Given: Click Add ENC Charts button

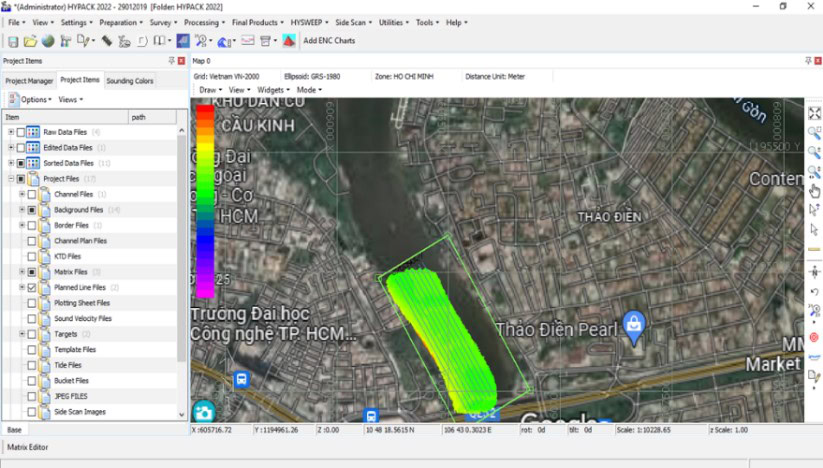Looking at the screenshot, I should [x=329, y=41].
